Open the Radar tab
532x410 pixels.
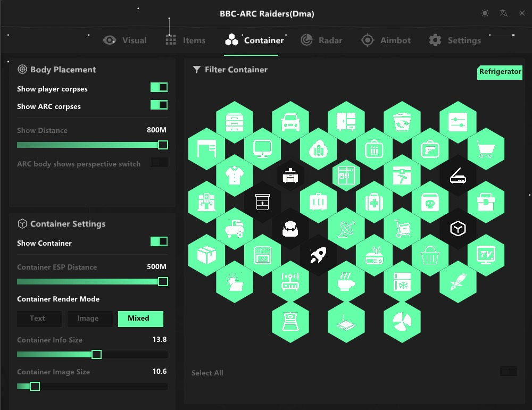[321, 40]
